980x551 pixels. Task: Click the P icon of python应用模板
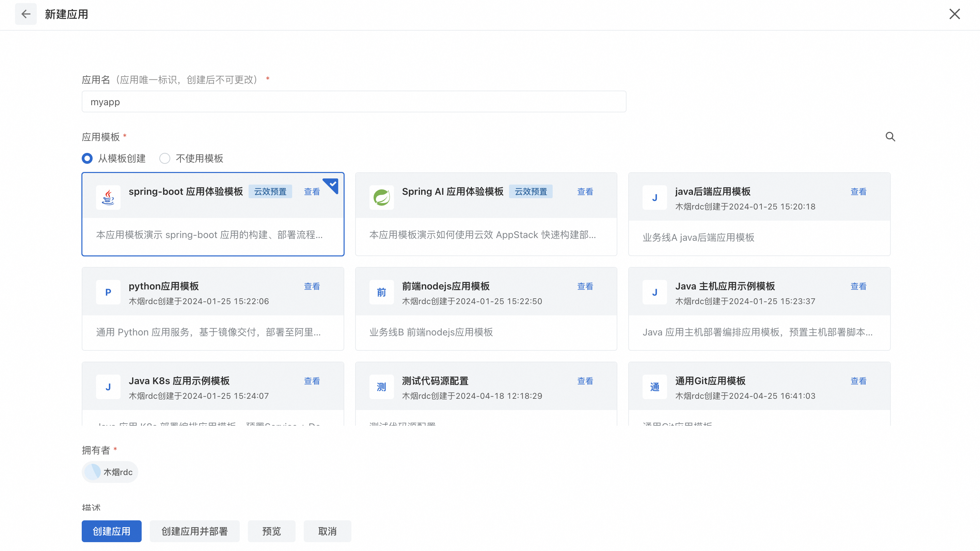click(108, 292)
